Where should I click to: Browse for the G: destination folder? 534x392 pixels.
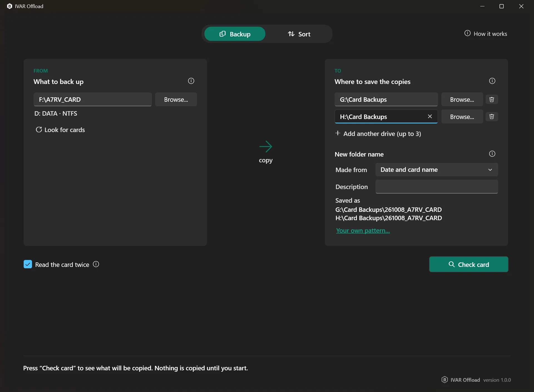(462, 100)
